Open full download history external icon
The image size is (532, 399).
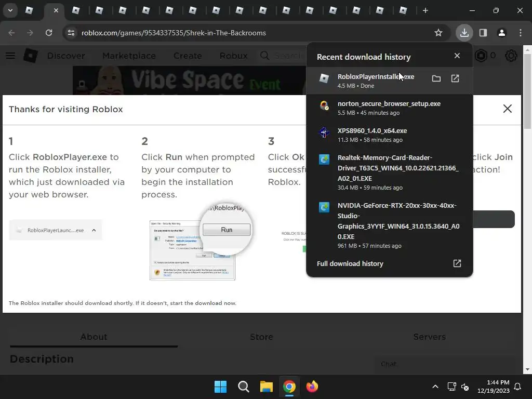point(457,263)
